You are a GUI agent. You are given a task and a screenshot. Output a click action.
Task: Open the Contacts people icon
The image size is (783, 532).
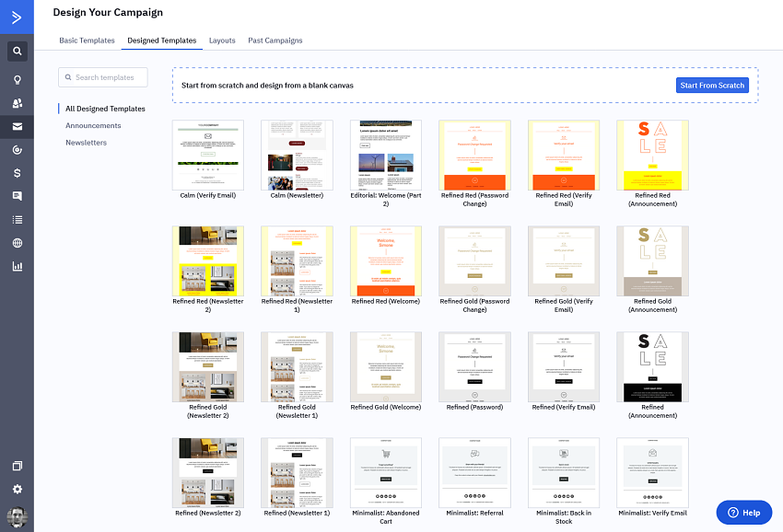pyautogui.click(x=17, y=103)
